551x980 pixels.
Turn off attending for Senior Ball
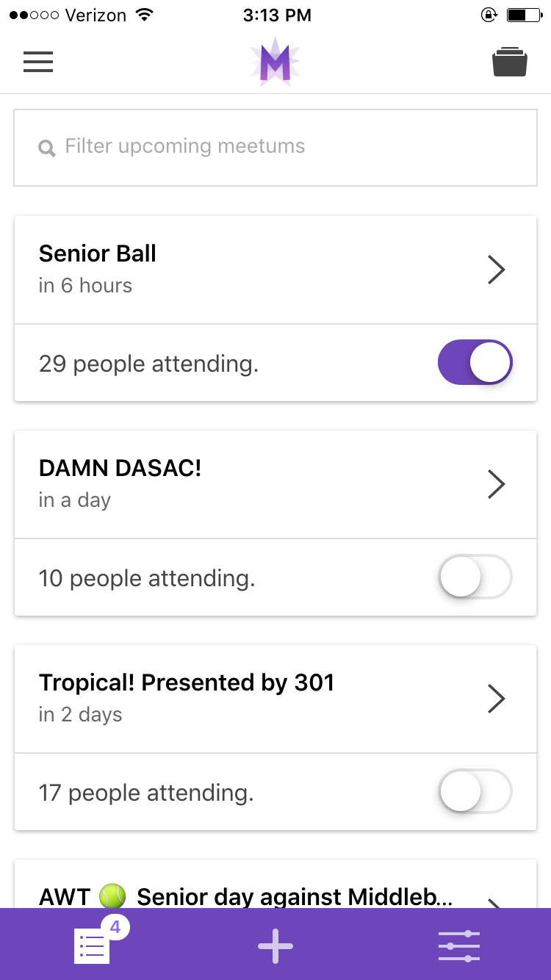pyautogui.click(x=475, y=362)
